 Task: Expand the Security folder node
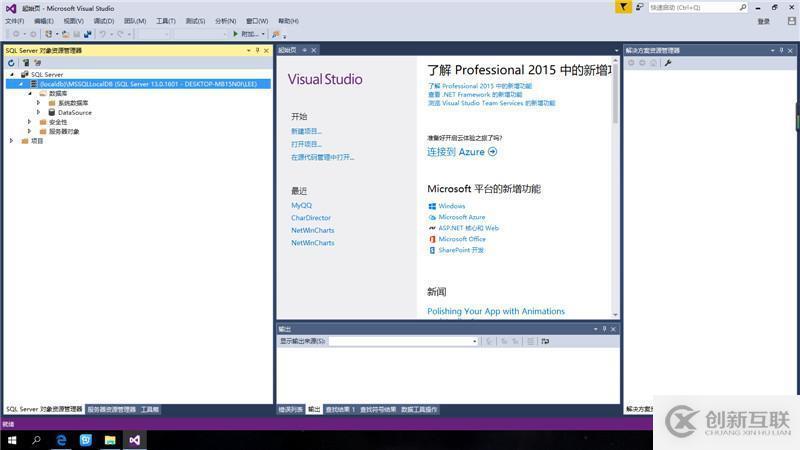[x=30, y=122]
